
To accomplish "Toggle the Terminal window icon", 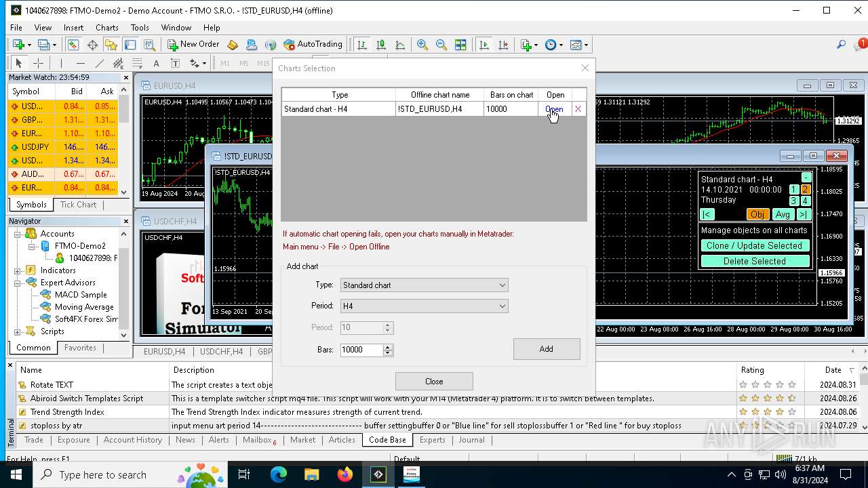I will pos(130,45).
